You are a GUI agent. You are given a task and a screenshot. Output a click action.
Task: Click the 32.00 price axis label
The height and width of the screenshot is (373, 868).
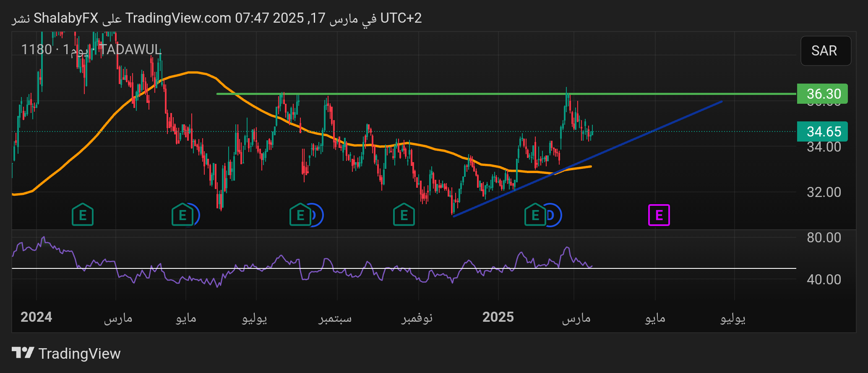[824, 192]
